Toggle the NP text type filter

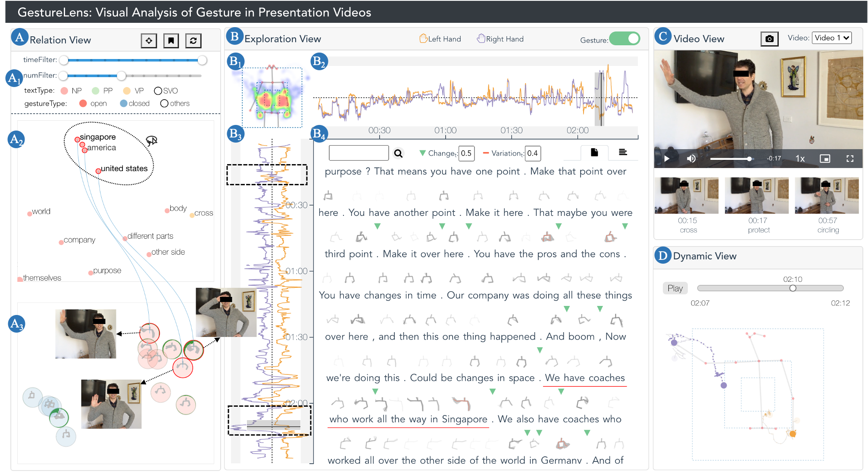(x=65, y=90)
